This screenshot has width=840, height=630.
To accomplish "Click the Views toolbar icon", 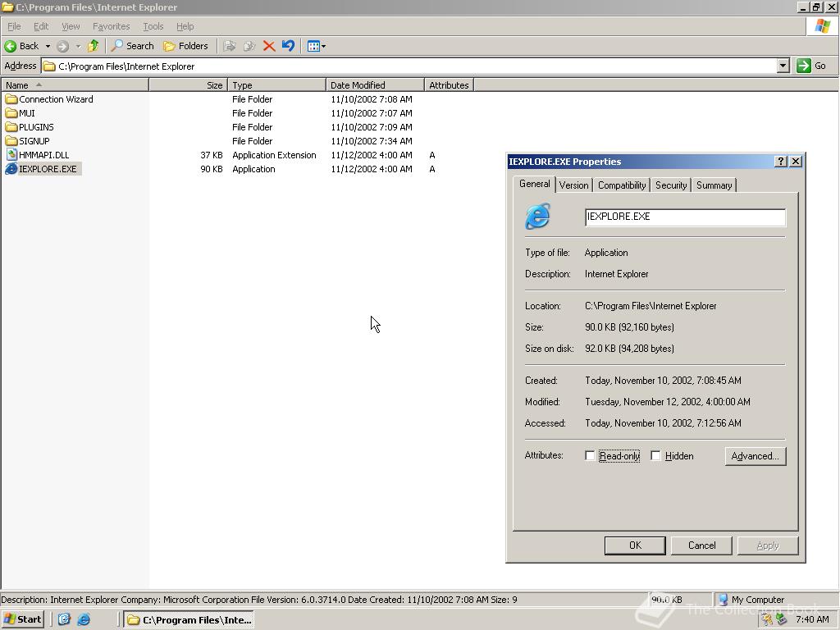I will [314, 46].
